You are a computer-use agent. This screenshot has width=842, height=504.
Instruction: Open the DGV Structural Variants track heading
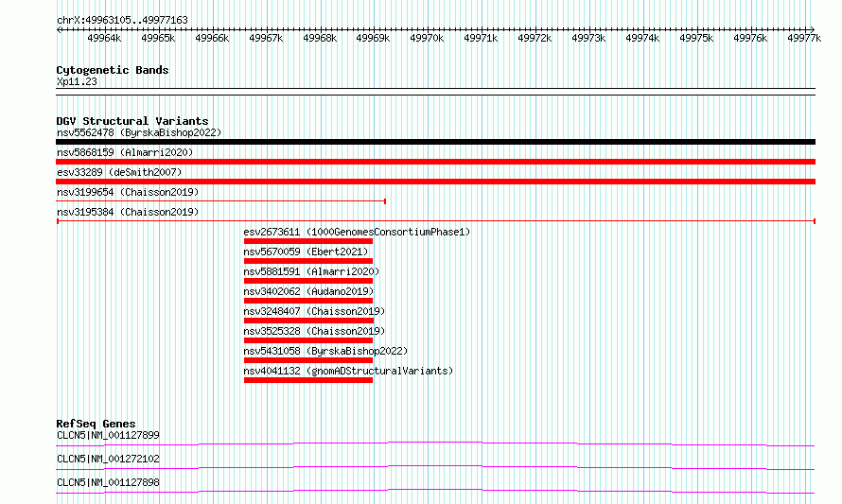click(132, 121)
